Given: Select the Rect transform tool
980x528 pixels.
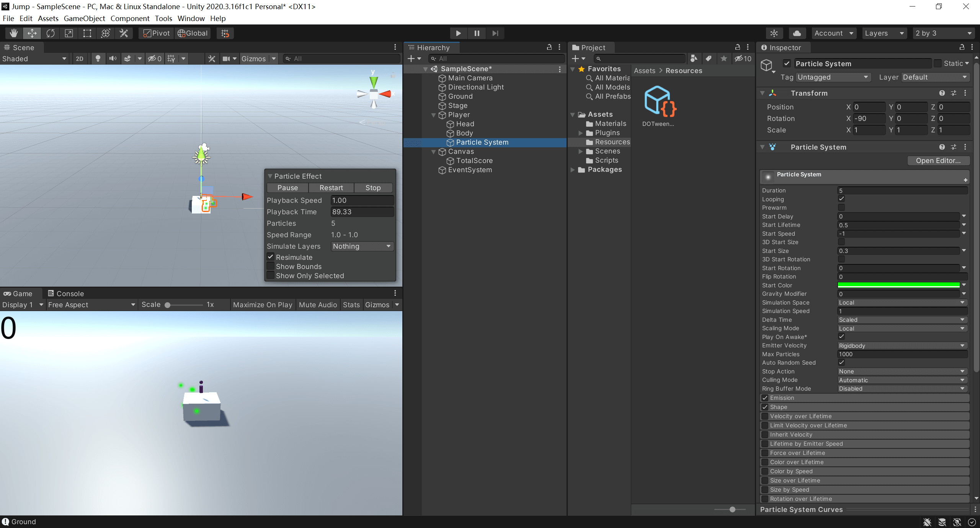Looking at the screenshot, I should pos(87,33).
